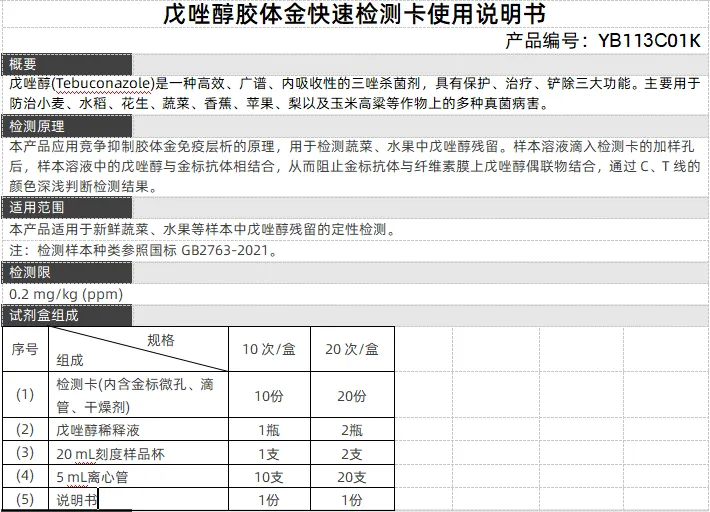Click the 20份 cell
Image resolution: width=710 pixels, height=512 pixels.
352,395
